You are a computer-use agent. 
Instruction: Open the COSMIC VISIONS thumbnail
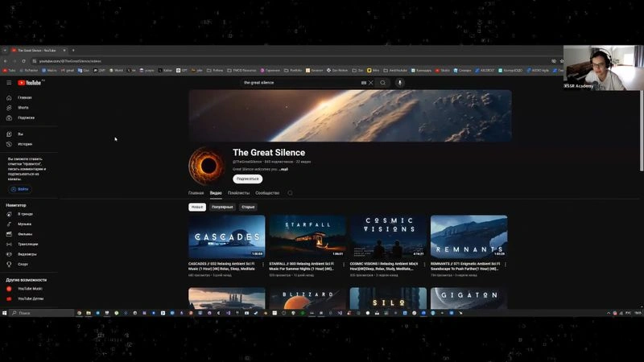pos(388,237)
